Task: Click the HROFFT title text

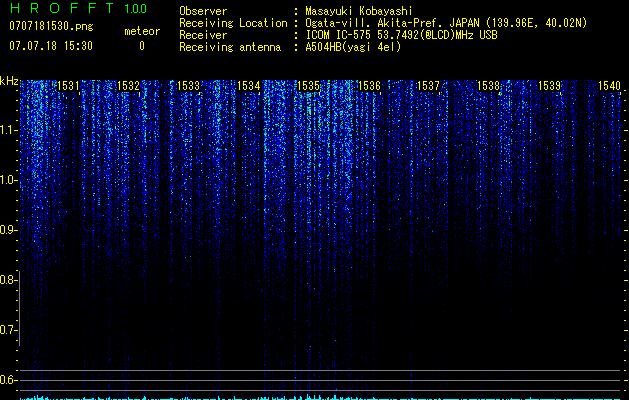Action: pyautogui.click(x=62, y=8)
